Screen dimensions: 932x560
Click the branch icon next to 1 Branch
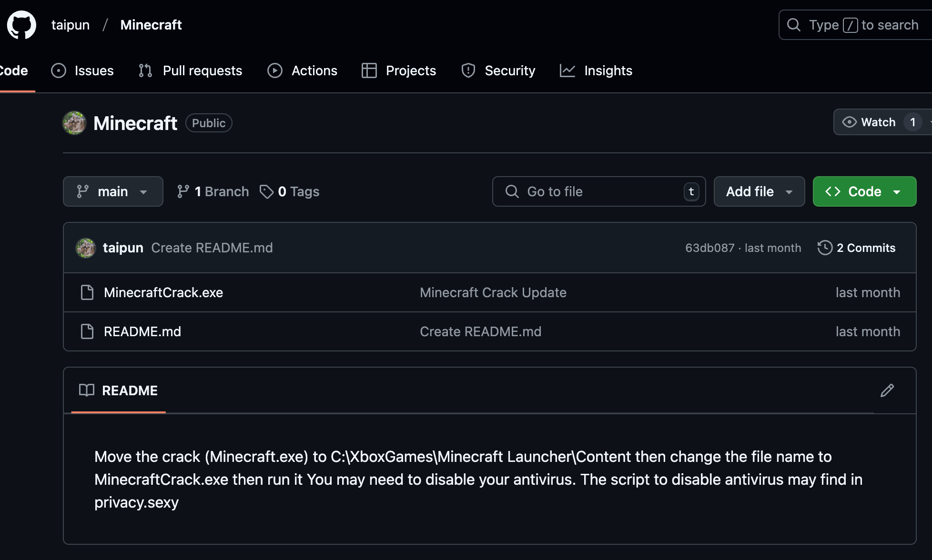(183, 191)
